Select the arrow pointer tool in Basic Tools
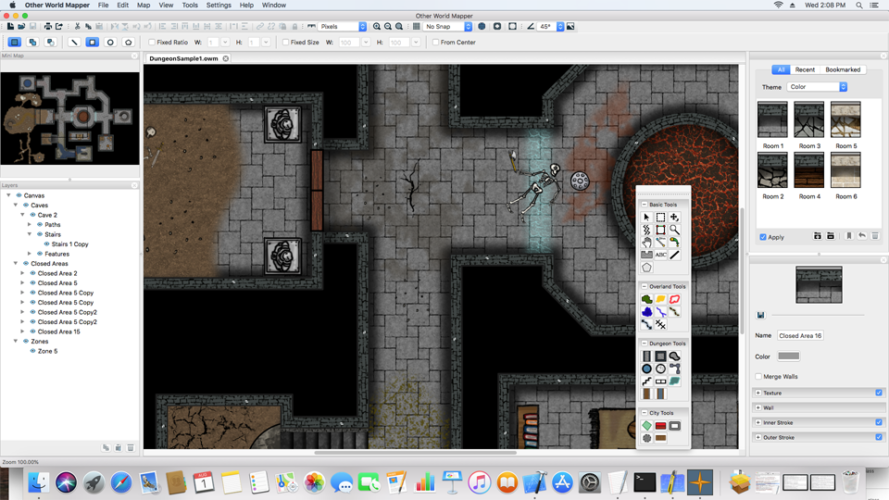The image size is (889, 500). tap(646, 217)
